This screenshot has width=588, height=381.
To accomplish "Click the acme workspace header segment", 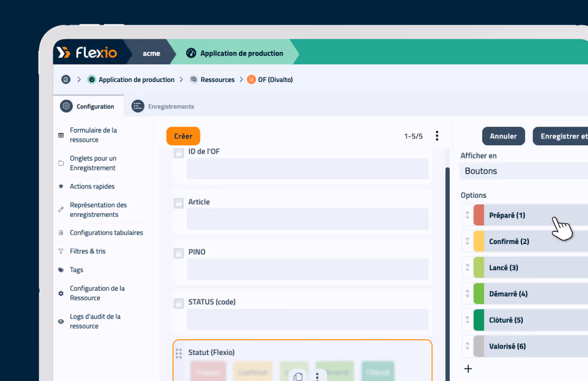I will [151, 54].
